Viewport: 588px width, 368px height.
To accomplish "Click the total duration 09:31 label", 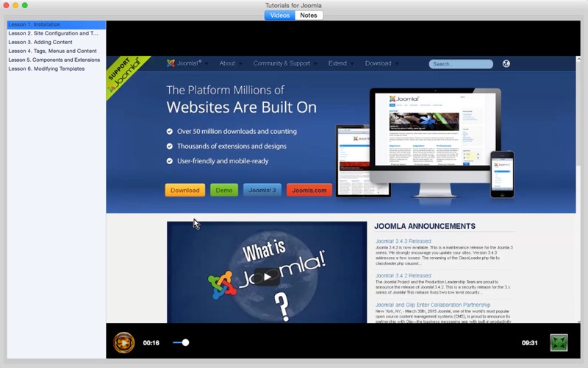I will coord(529,343).
